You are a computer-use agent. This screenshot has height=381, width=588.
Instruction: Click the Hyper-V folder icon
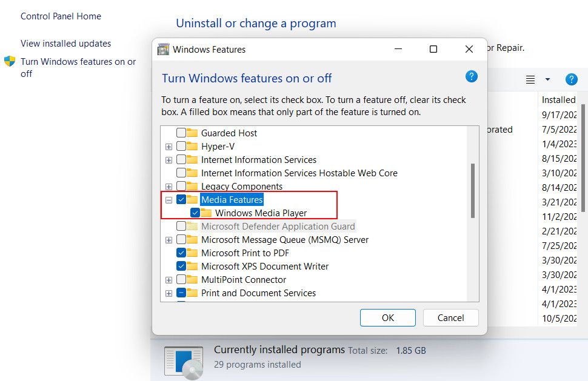[192, 147]
